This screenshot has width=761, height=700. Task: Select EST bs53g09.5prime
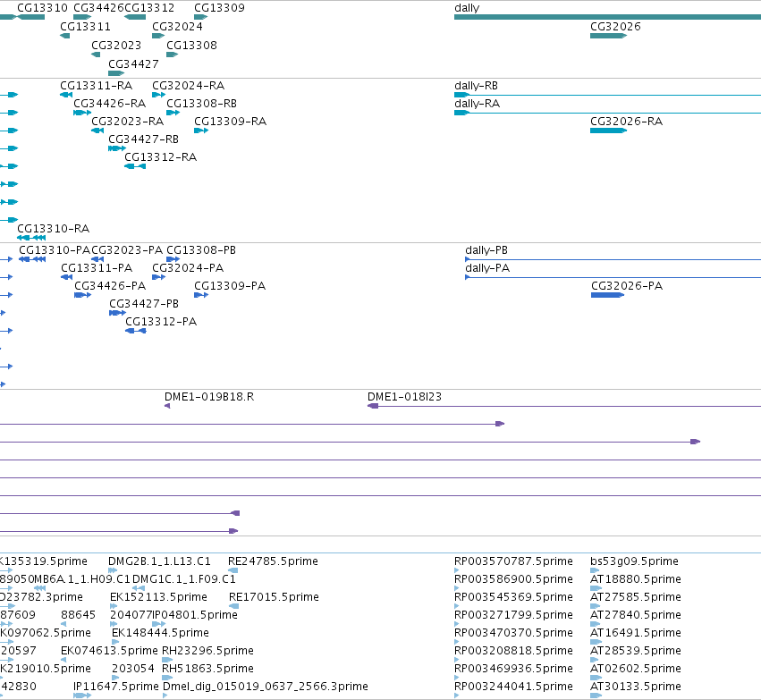coord(634,561)
